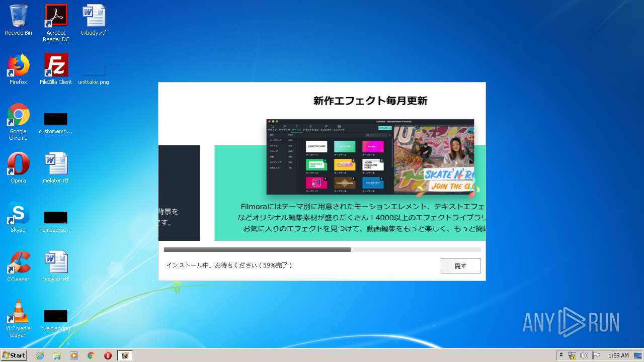644x362 pixels.
Task: Select the tvbody.rtf file icon
Action: [x=94, y=20]
